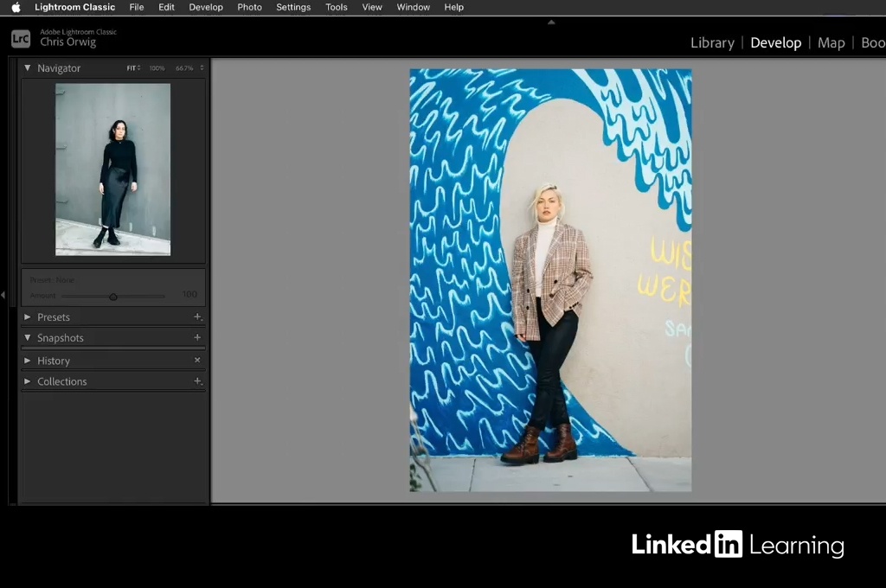Create a new snapshot with plus icon
Screen dimensions: 886x588
tap(197, 338)
